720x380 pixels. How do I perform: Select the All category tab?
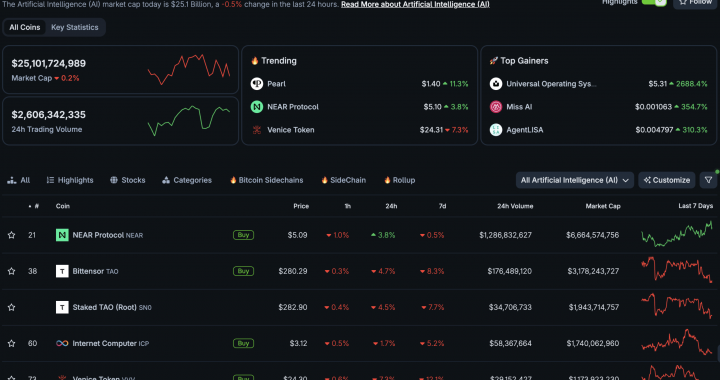pyautogui.click(x=19, y=180)
